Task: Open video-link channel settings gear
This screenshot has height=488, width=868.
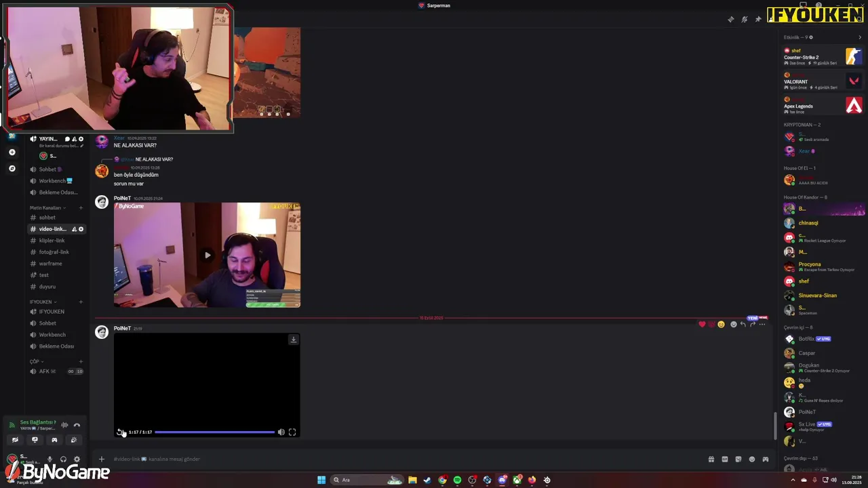Action: pos(81,229)
